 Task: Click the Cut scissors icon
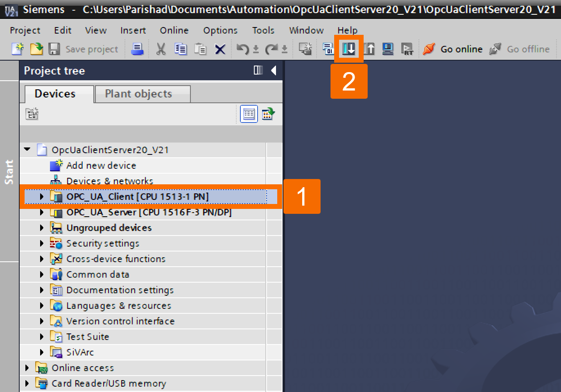[x=161, y=49]
